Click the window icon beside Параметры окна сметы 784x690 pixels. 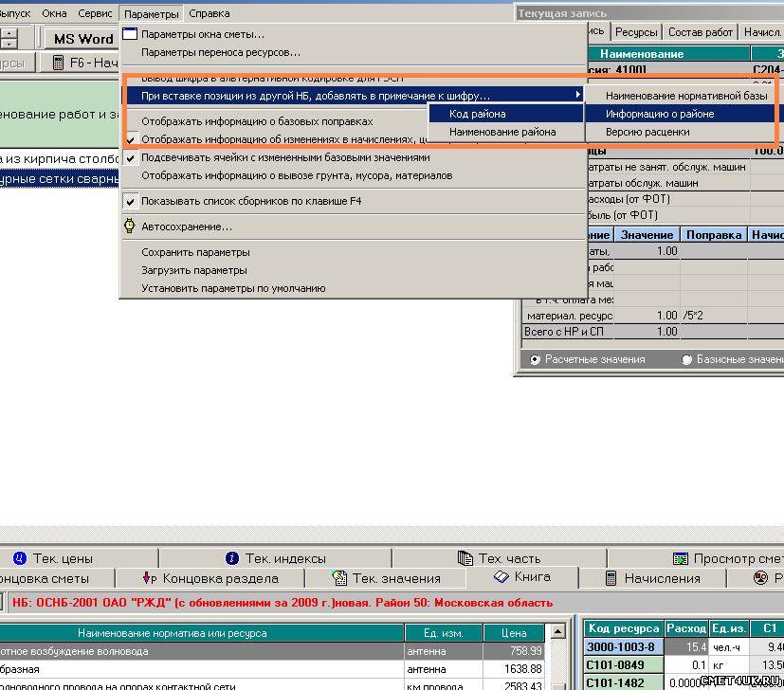pos(130,34)
